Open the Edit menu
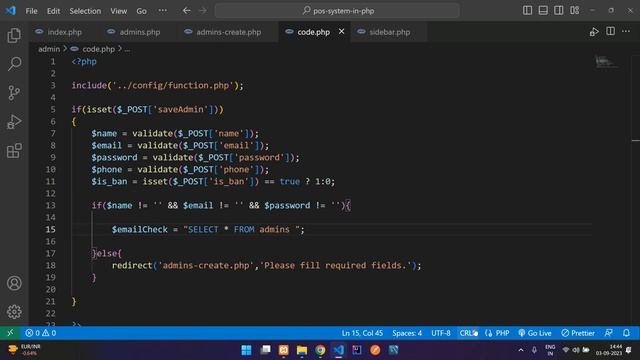Screen dimensions: 640x360 (x=53, y=11)
